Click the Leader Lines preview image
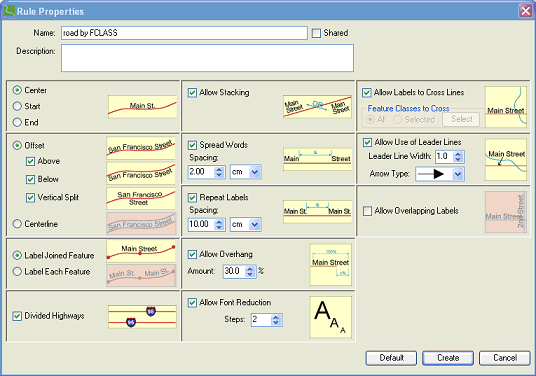 [x=506, y=160]
